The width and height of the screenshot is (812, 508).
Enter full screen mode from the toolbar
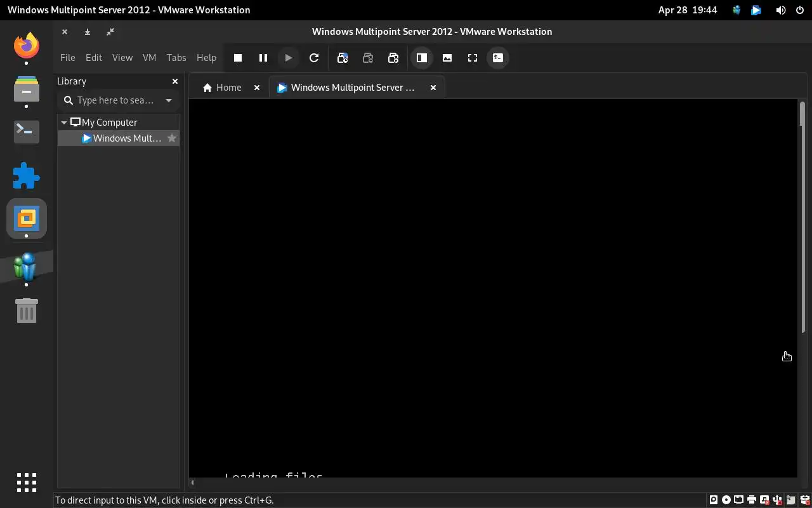[473, 58]
